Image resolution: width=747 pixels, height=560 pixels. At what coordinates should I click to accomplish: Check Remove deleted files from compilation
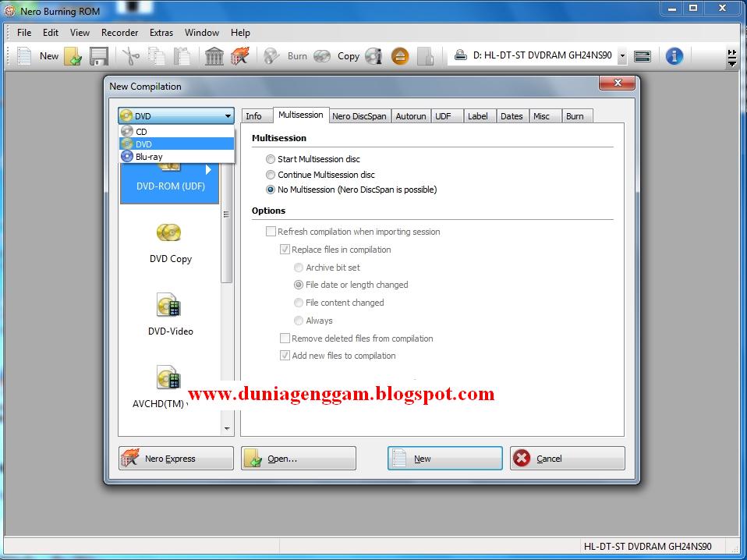(x=285, y=338)
